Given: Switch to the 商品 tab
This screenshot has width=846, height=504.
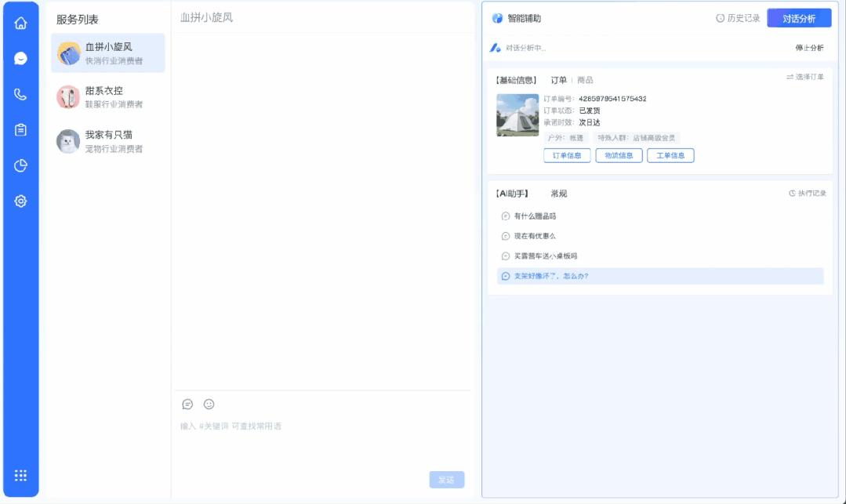Looking at the screenshot, I should [585, 80].
